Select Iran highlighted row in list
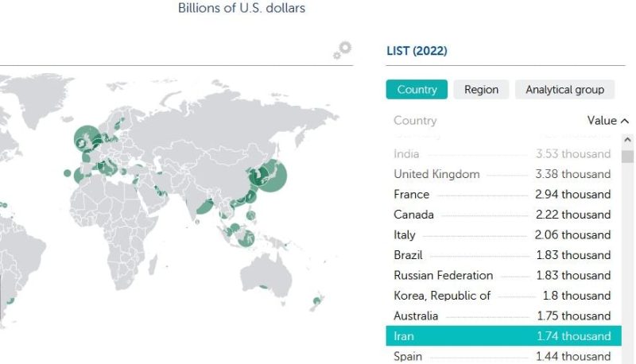 [x=503, y=336]
